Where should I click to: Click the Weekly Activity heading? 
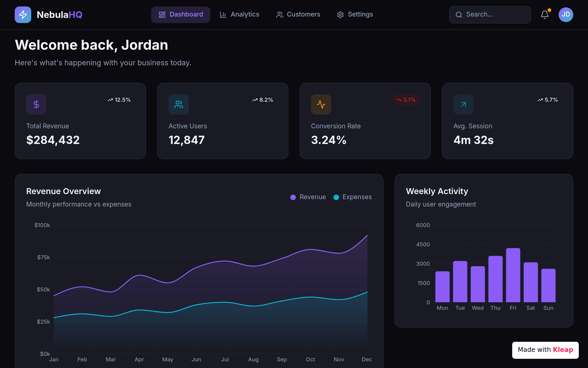click(437, 191)
